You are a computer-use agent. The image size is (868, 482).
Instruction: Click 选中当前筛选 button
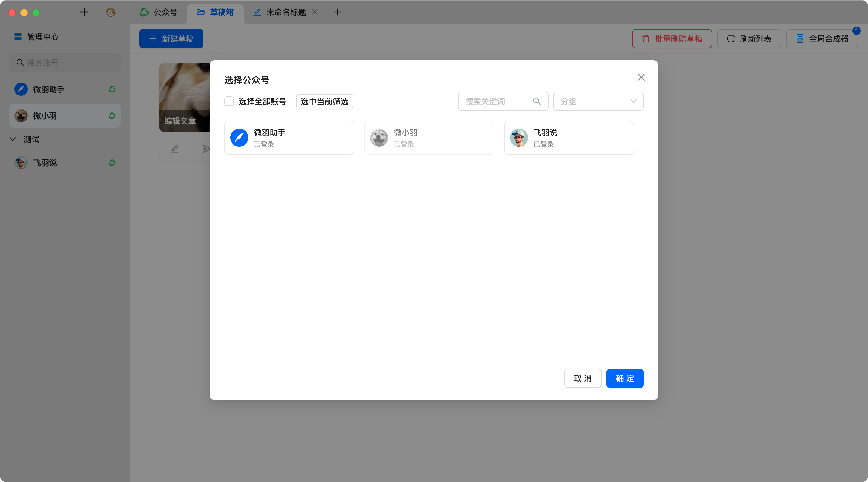(x=325, y=102)
